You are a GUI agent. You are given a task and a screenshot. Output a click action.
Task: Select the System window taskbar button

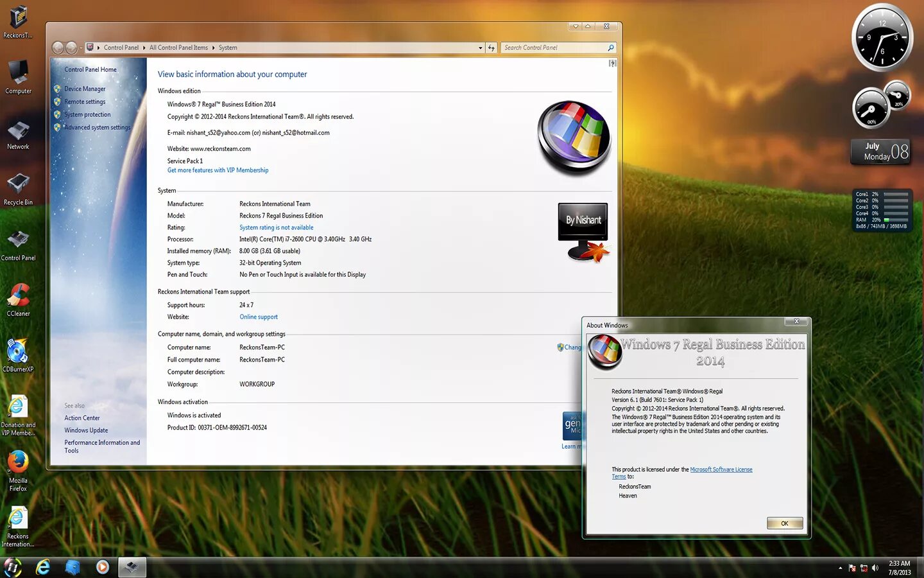[132, 567]
